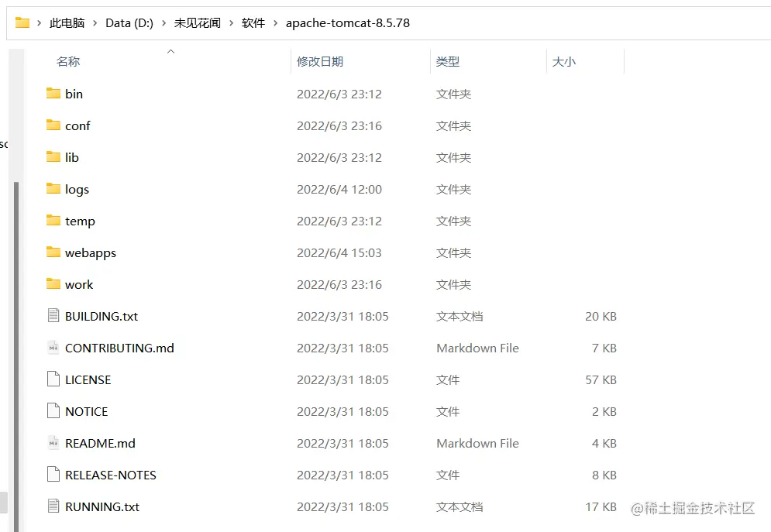Go to Data (D:) in address bar
This screenshot has width=771, height=532.
(x=129, y=23)
